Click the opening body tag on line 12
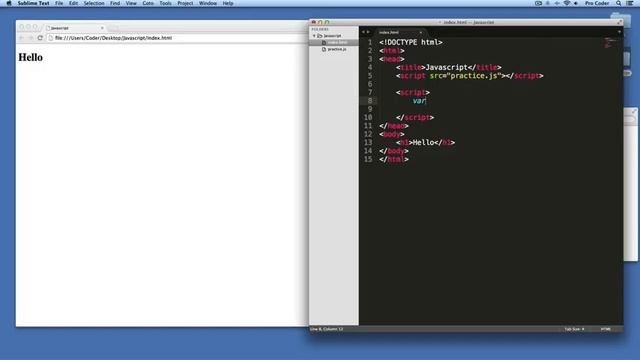640x360 pixels. (392, 134)
